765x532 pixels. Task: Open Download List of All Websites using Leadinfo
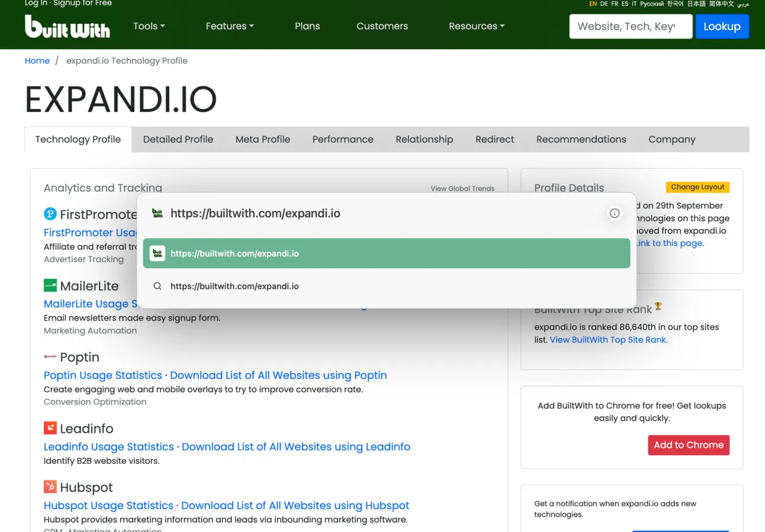coord(296,447)
